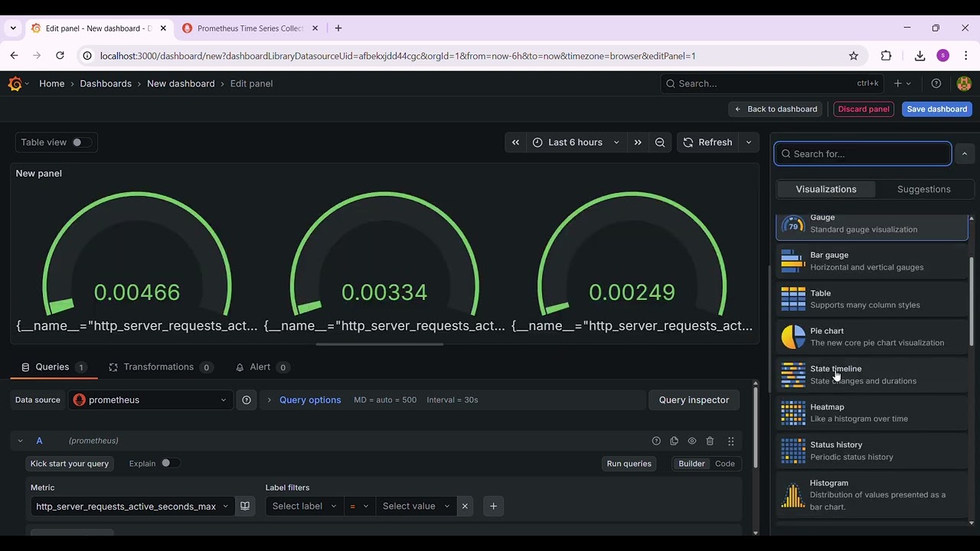Open browser extensions puzzle icon
This screenshot has width=980, height=551.
pos(887,56)
